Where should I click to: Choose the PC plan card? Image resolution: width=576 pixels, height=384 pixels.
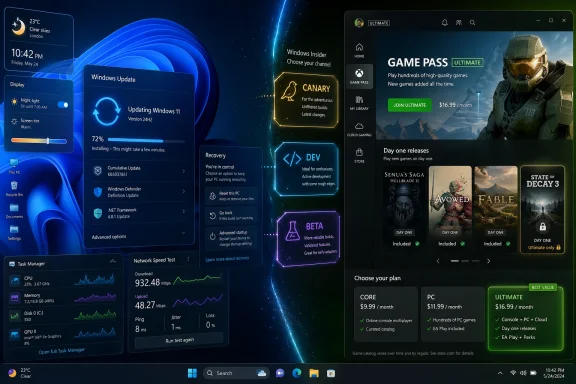(x=453, y=314)
